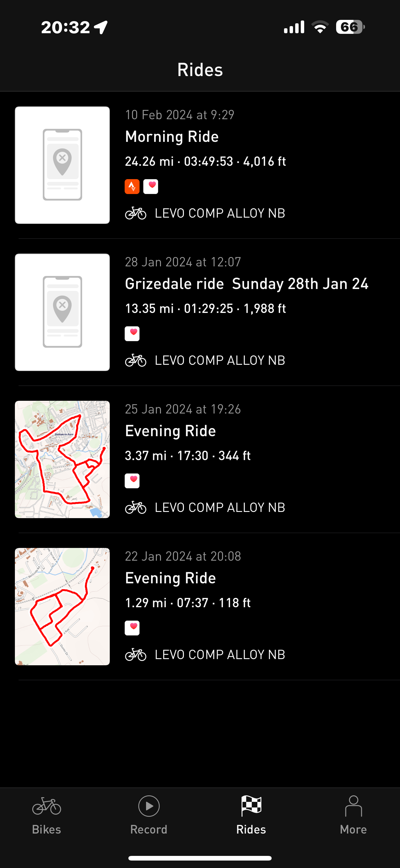Image resolution: width=400 pixels, height=868 pixels.
Task: Open the 1.29 mi Evening Ride title
Action: point(170,578)
